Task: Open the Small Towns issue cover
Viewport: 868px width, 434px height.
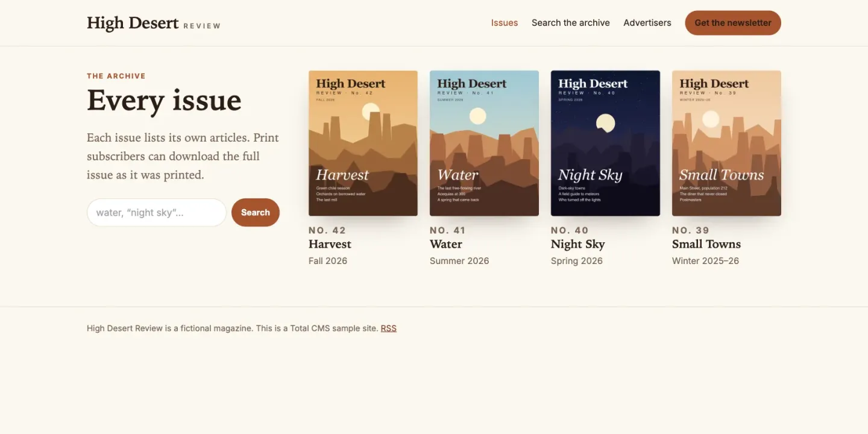Action: 726,143
